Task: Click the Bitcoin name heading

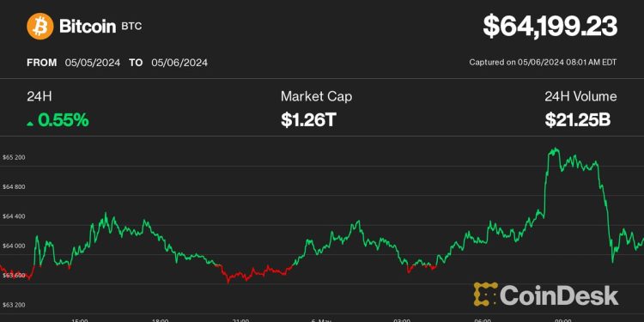Action: pyautogui.click(x=88, y=27)
